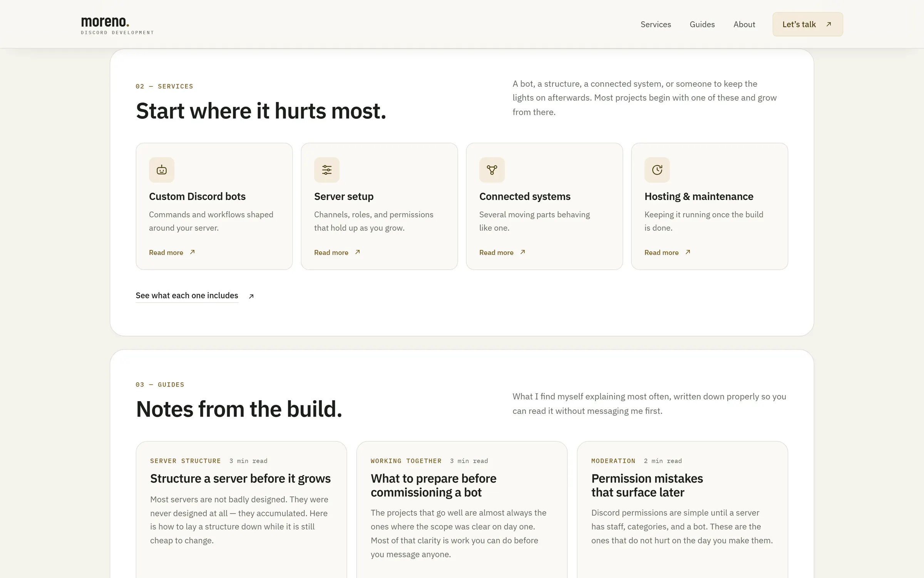Open guide Permission mistakes that surface later
This screenshot has width=924, height=578.
coord(647,486)
